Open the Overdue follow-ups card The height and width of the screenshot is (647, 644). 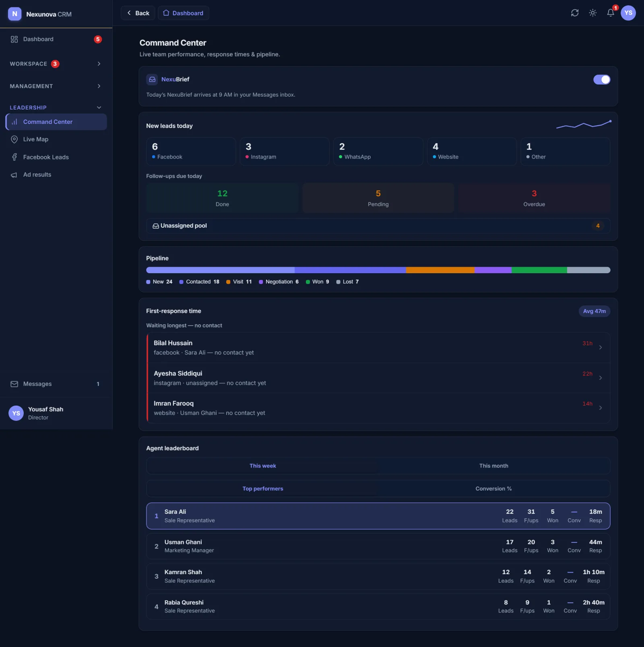coord(534,198)
